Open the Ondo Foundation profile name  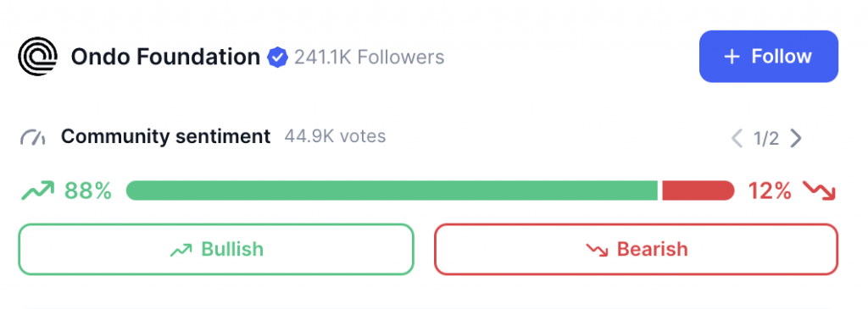[165, 57]
